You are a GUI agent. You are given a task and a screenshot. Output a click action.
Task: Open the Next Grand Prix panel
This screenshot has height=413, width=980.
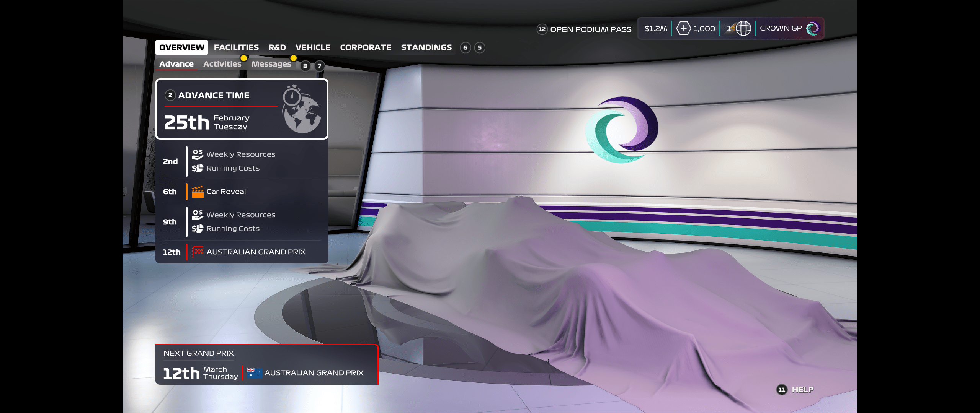(x=266, y=364)
